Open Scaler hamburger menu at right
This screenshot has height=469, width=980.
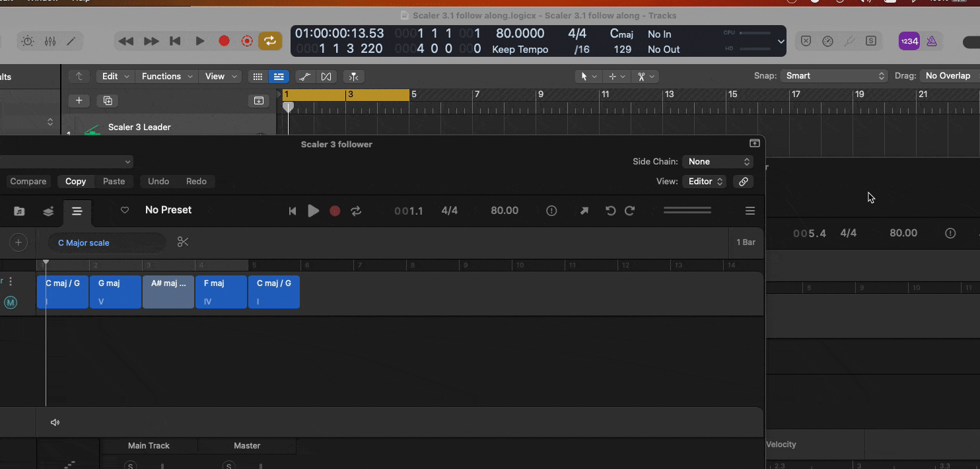coord(750,211)
